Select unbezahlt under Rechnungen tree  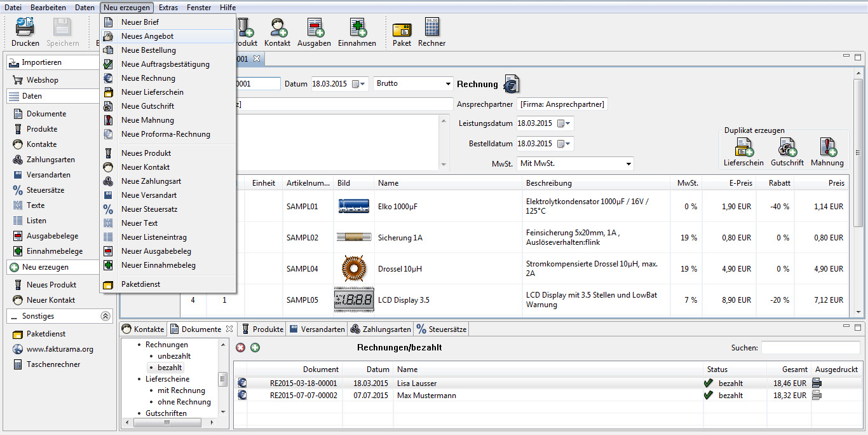click(x=174, y=356)
